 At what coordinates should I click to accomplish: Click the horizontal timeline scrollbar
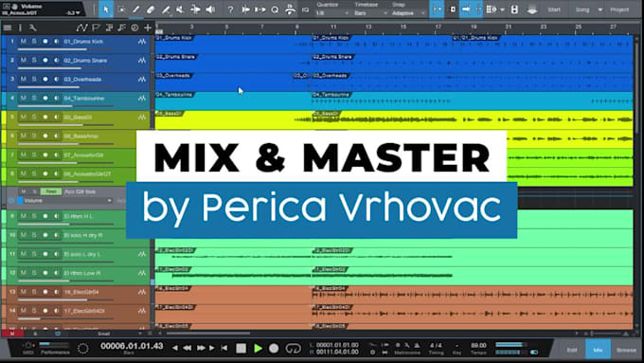pyautogui.click(x=207, y=334)
